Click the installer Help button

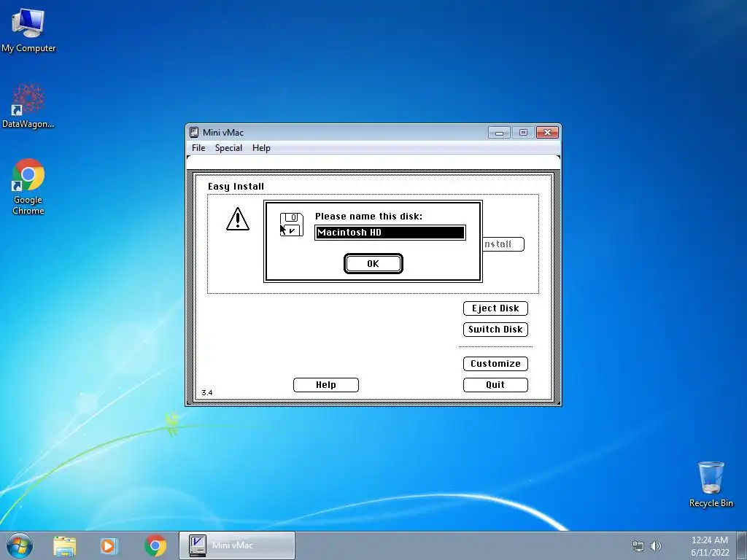326,385
